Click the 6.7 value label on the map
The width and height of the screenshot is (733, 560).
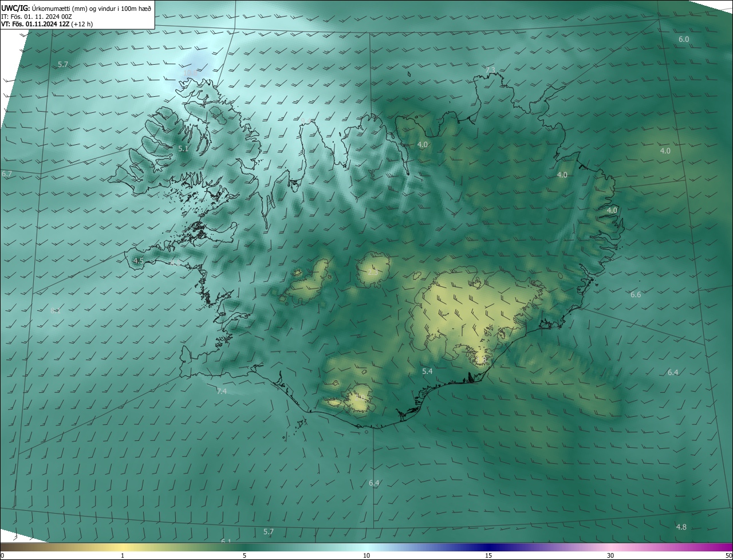point(7,173)
